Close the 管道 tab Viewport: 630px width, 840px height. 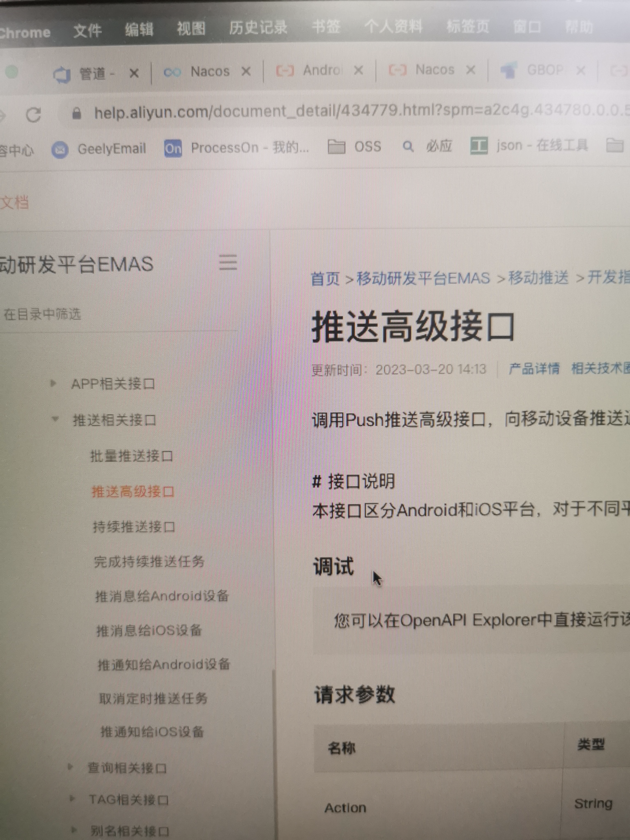tap(134, 73)
